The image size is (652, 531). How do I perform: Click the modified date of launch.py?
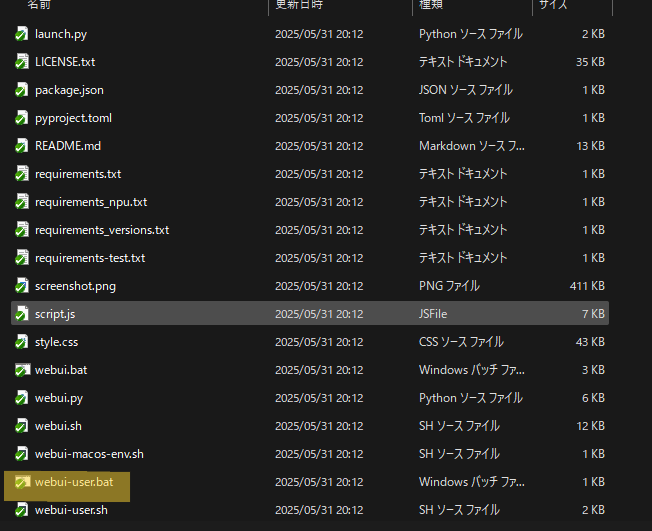point(319,34)
